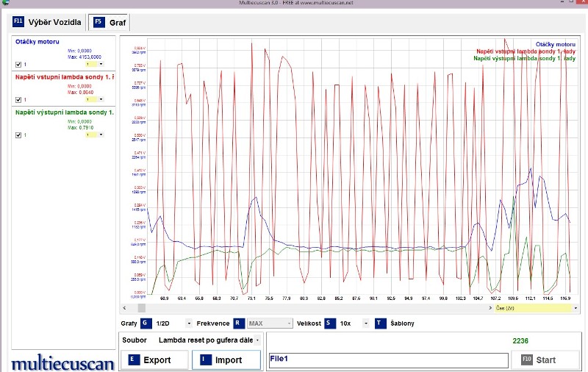
Task: Click the multiecuscan logo
Action: click(62, 363)
